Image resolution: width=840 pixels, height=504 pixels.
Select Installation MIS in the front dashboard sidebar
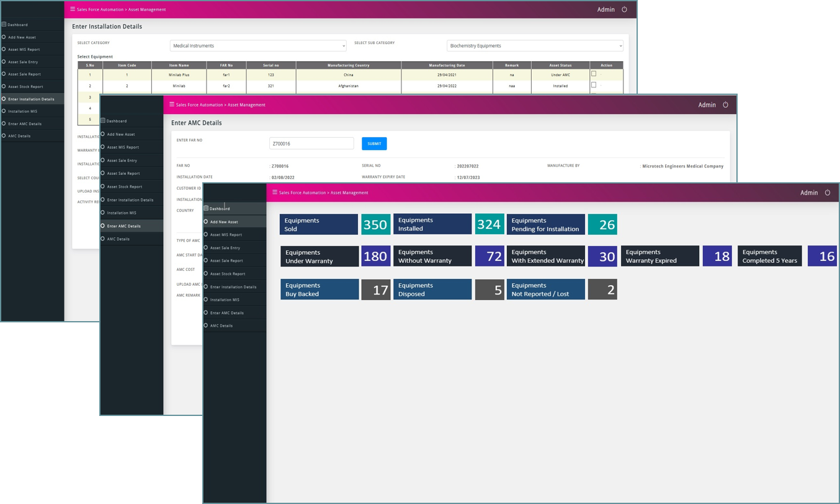225,299
